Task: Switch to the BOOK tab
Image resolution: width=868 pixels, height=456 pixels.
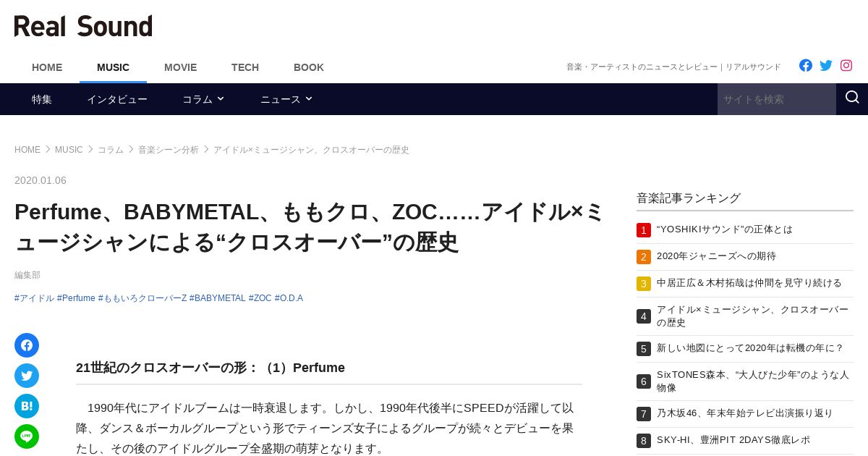Action: tap(309, 67)
